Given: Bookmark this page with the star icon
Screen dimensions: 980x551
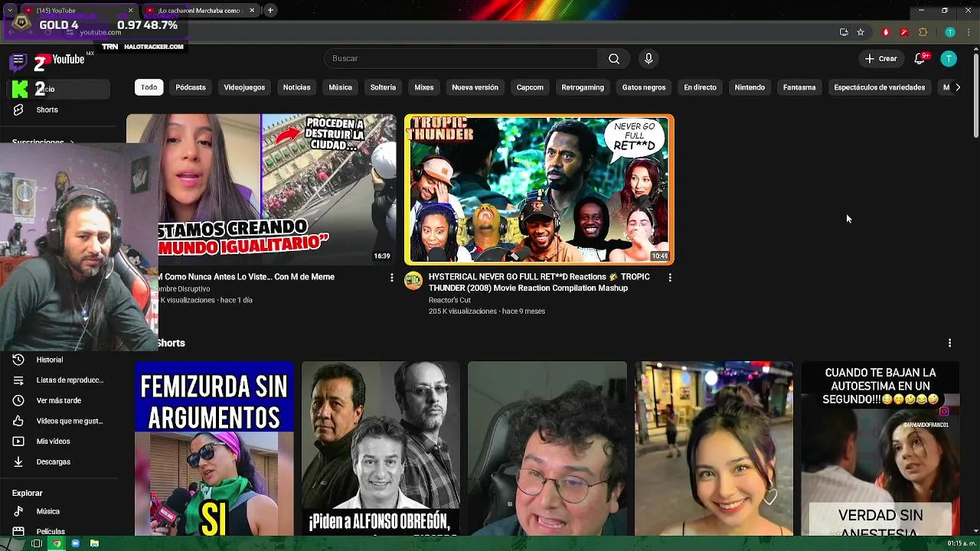Looking at the screenshot, I should [x=861, y=32].
